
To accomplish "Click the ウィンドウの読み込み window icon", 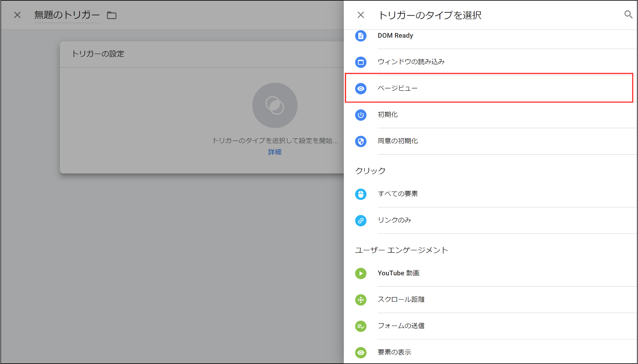I will (361, 62).
